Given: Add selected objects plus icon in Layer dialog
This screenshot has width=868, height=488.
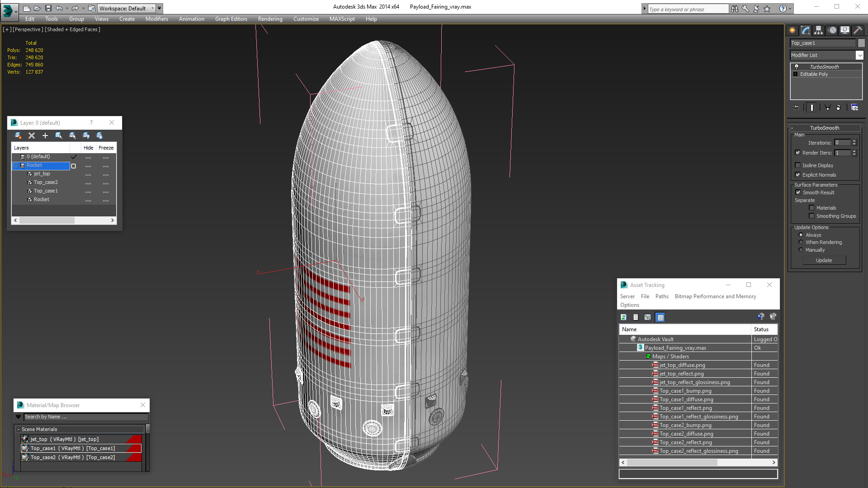Looking at the screenshot, I should (x=45, y=136).
